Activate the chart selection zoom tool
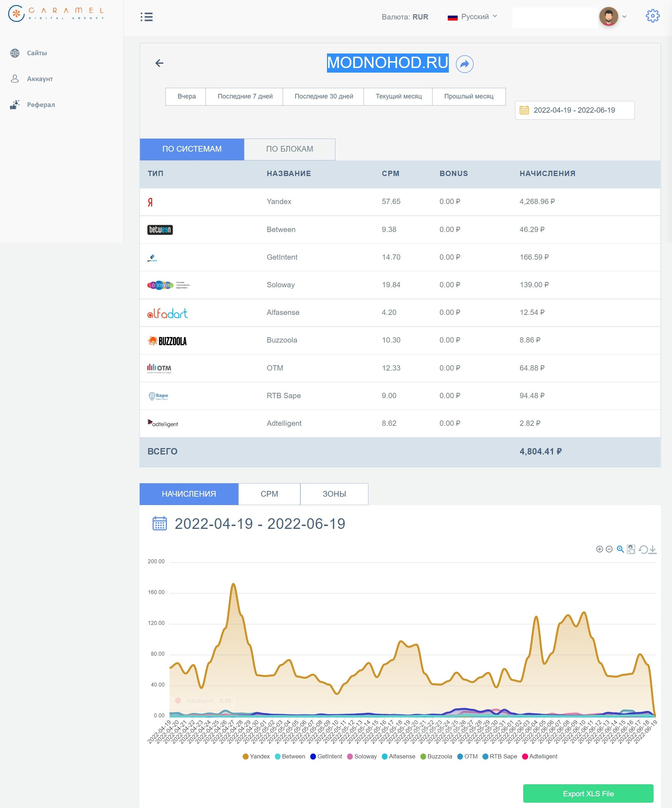This screenshot has height=808, width=672. point(620,549)
